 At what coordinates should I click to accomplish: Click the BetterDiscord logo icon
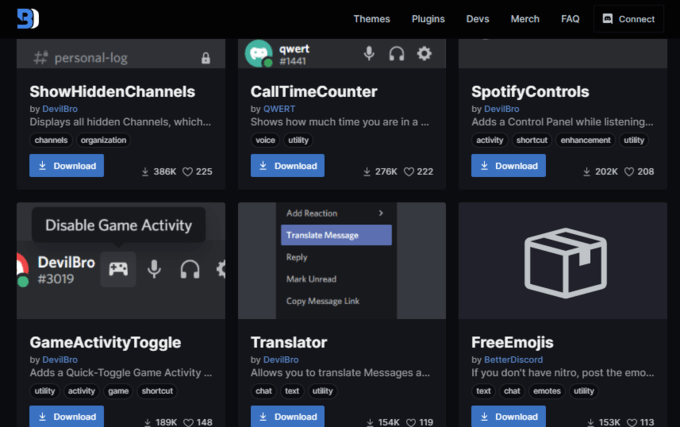tap(28, 18)
